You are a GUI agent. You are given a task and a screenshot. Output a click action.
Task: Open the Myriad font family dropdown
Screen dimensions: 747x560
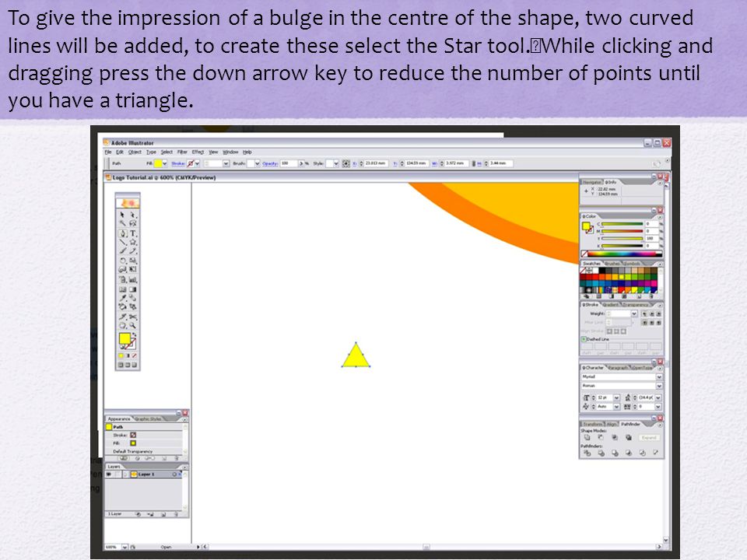coord(659,376)
